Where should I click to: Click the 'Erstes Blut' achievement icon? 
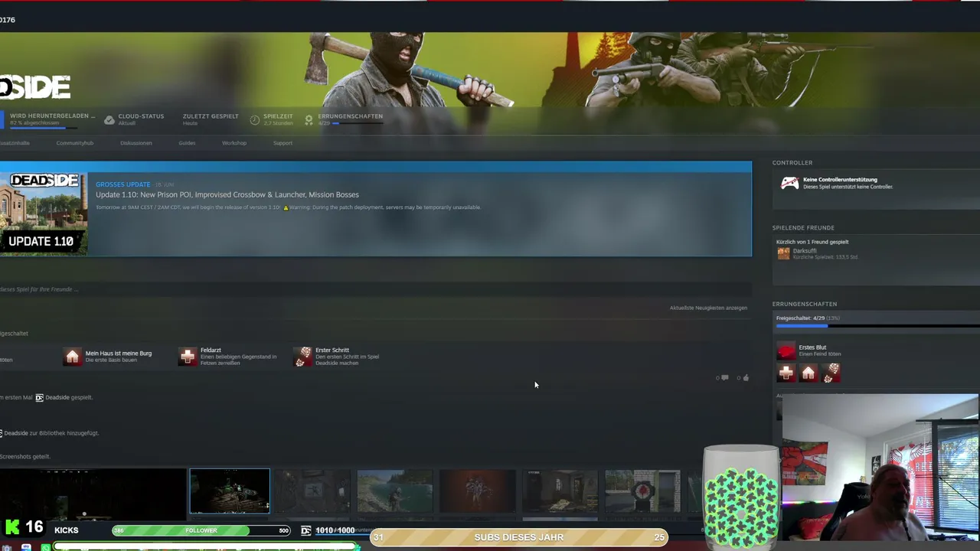786,350
